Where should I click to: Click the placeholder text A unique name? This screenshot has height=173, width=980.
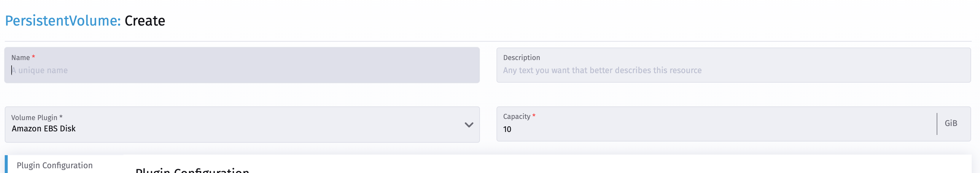[40, 70]
